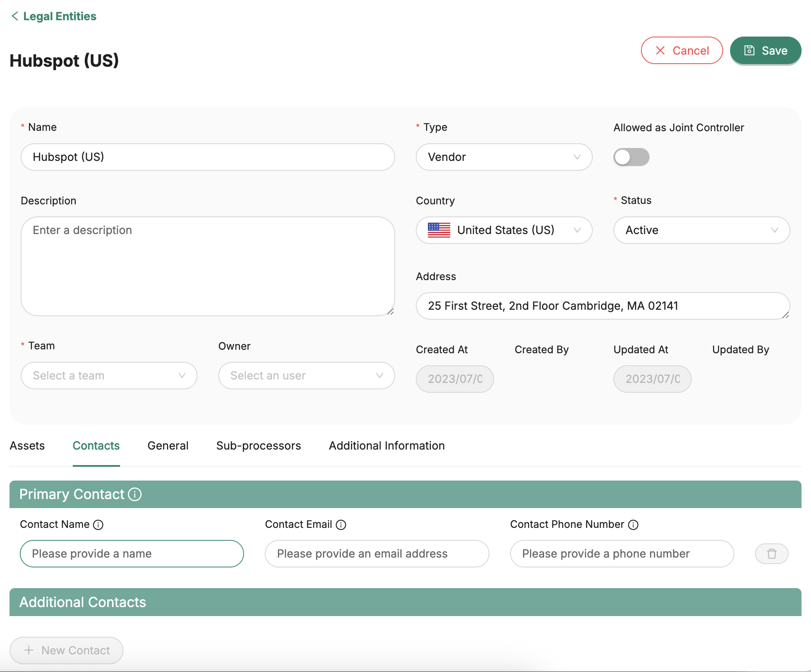Image resolution: width=811 pixels, height=672 pixels.
Task: Click the United States flag icon
Action: pyautogui.click(x=439, y=230)
